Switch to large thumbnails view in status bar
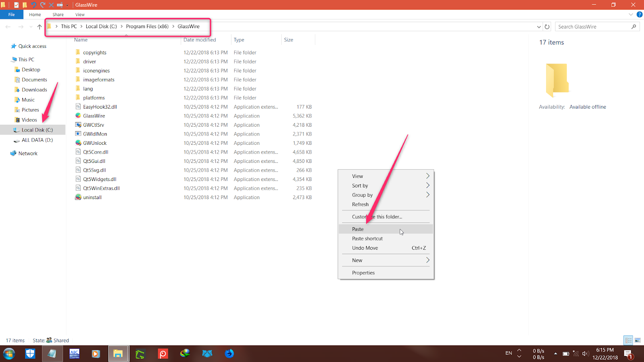The image size is (644, 362). pyautogui.click(x=638, y=340)
